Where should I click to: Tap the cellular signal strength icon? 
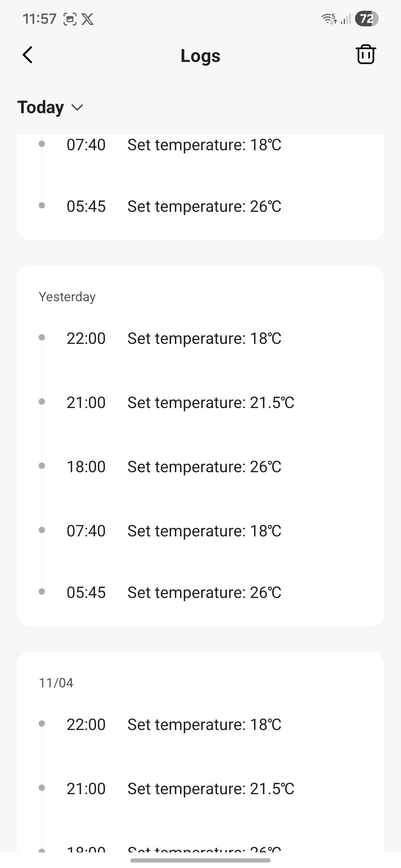tap(346, 19)
